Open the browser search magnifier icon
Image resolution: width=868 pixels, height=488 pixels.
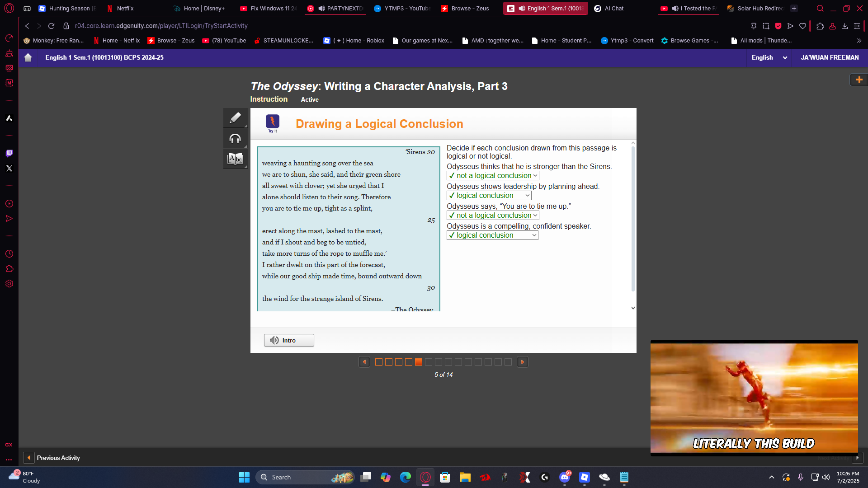pos(820,9)
